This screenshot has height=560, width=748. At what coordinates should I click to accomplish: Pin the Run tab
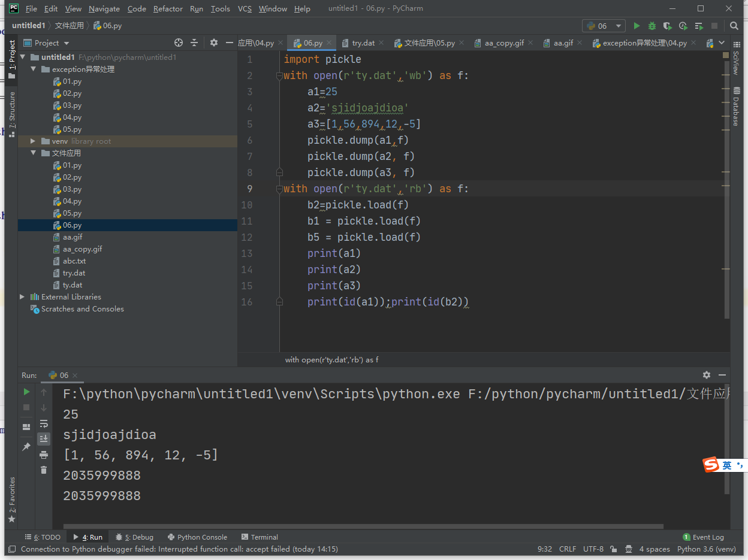tap(26, 447)
